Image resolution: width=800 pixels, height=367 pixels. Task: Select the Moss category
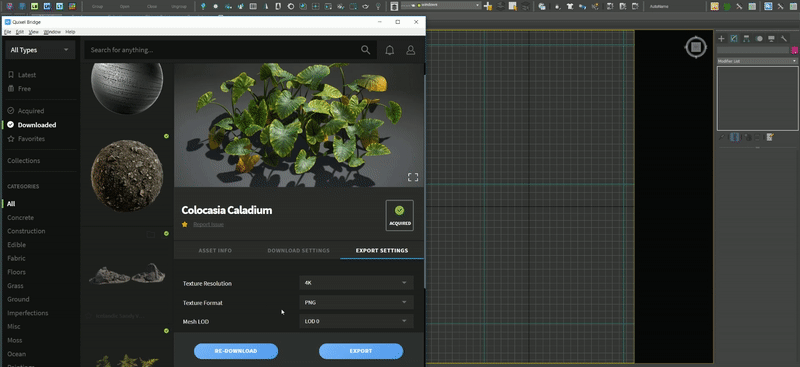click(x=15, y=340)
